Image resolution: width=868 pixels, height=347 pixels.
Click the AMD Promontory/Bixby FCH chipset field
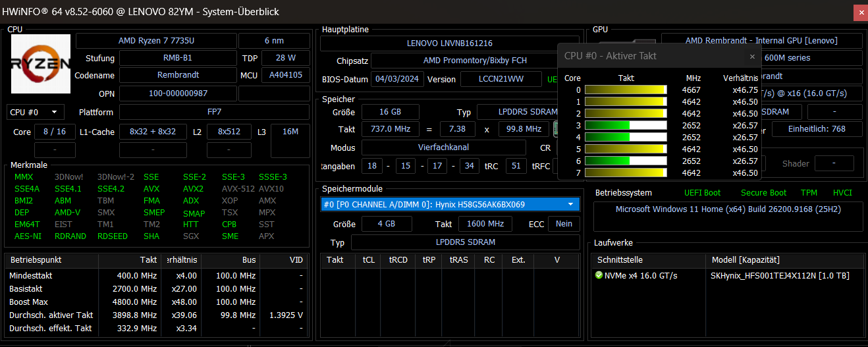(x=475, y=61)
